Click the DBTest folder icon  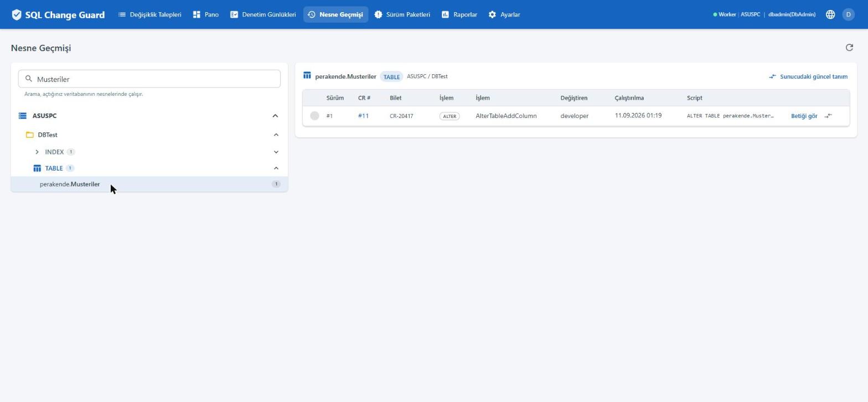pyautogui.click(x=30, y=135)
